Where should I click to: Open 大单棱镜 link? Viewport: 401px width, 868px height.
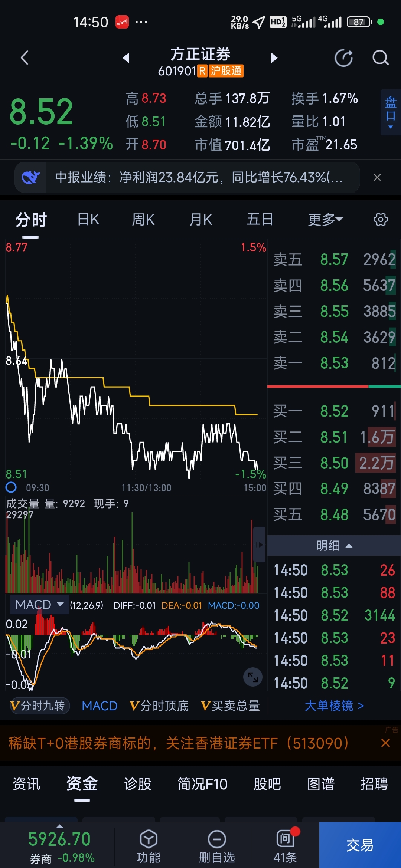(334, 706)
